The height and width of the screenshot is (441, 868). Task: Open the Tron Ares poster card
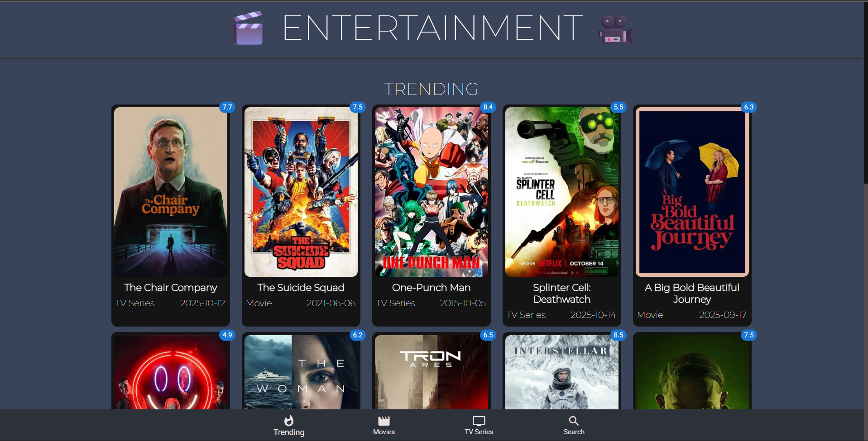point(432,372)
